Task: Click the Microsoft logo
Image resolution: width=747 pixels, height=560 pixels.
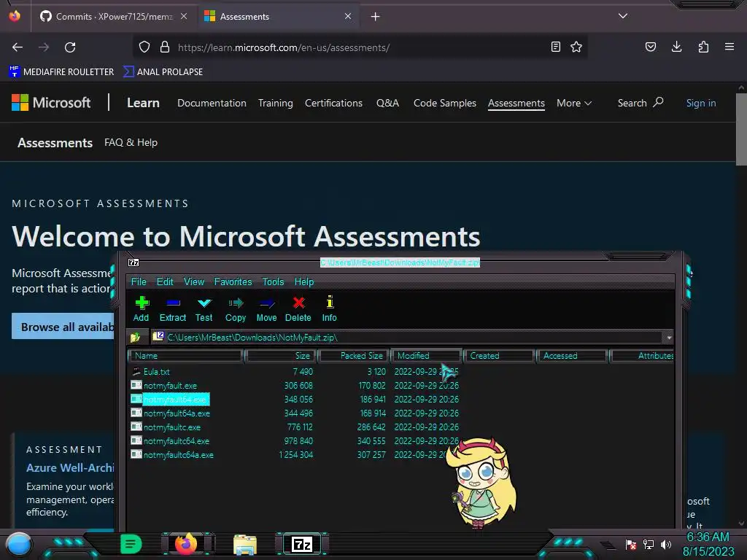Action: click(x=52, y=102)
